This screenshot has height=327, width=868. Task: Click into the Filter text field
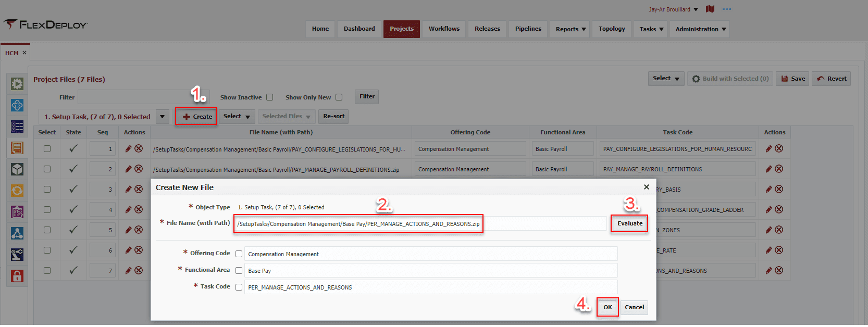click(x=144, y=97)
